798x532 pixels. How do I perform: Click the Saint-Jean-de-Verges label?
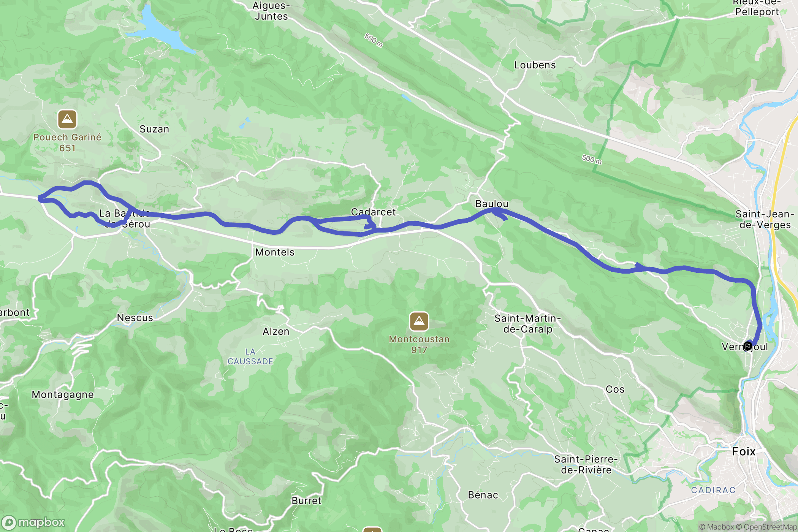point(765,219)
